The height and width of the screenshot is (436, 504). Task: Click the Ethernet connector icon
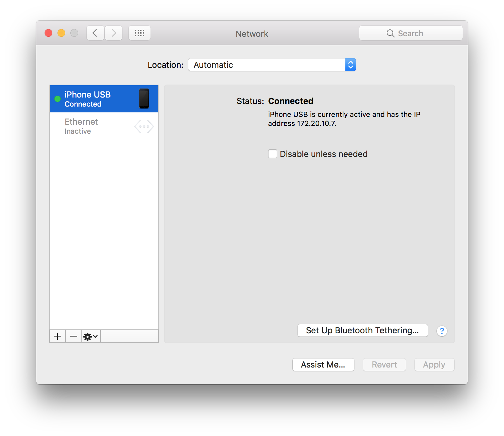point(143,126)
